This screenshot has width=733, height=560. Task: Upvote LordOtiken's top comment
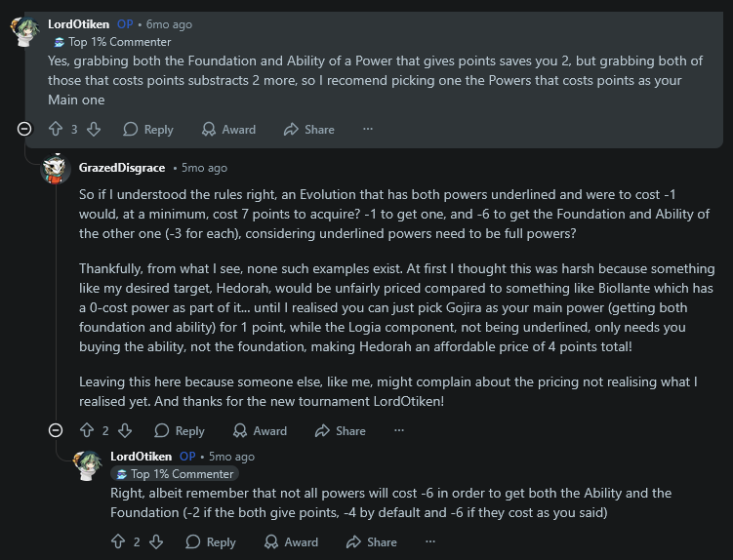56,129
